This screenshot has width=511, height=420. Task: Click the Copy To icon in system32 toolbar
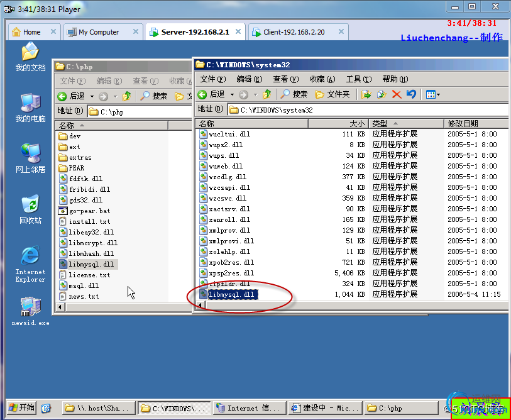(381, 94)
